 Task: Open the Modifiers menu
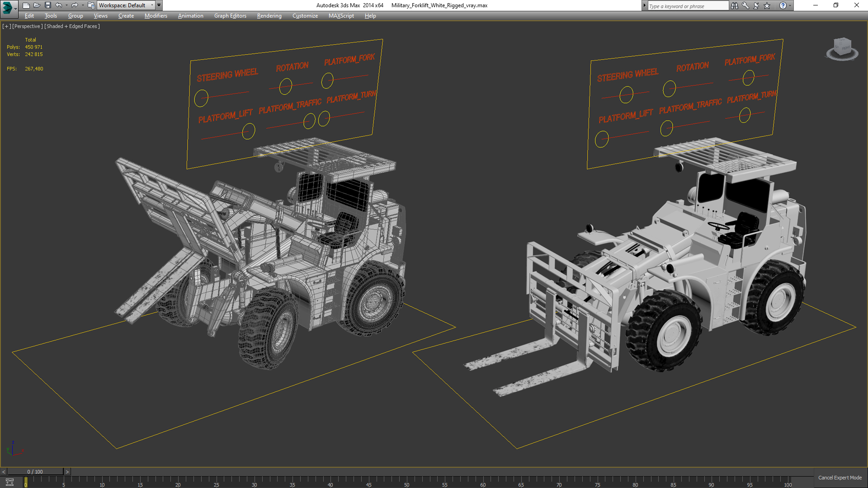(x=156, y=16)
